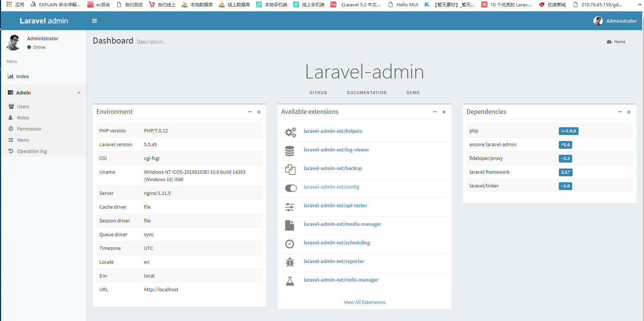The height and width of the screenshot is (321, 644).
Task: Open the 210.76.65.159 bookmark
Action: tap(597, 4)
